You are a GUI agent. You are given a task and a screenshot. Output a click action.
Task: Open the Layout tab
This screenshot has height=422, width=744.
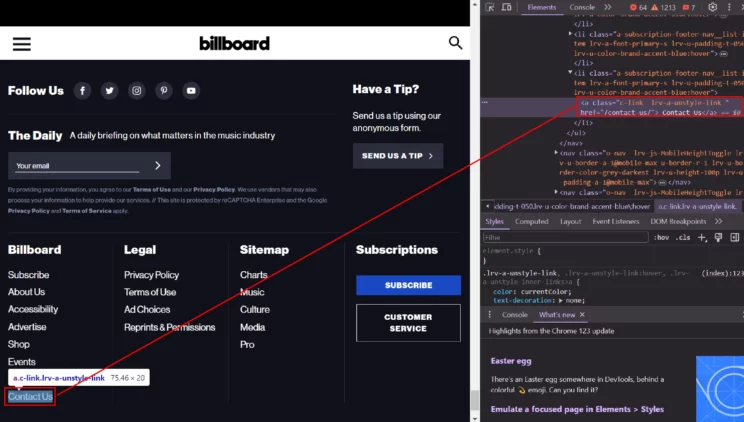(x=570, y=221)
